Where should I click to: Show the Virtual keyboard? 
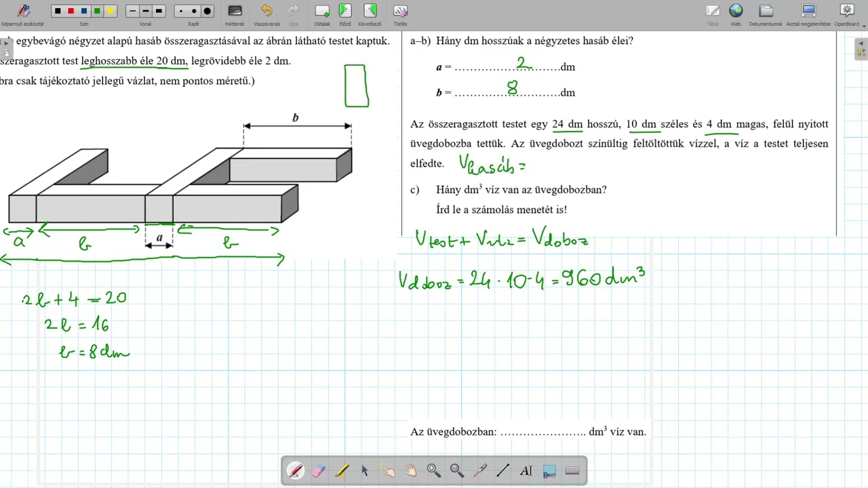[572, 470]
